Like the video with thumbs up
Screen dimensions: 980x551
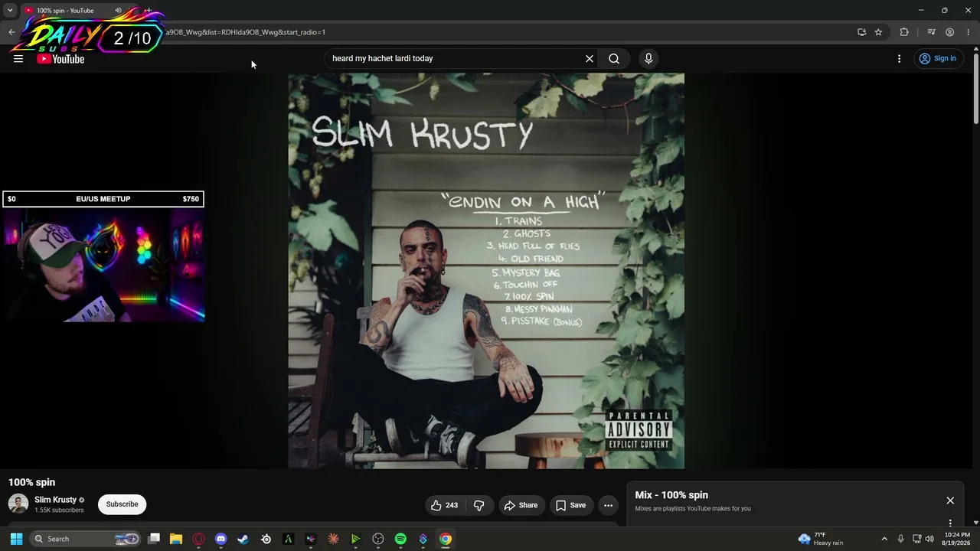(x=444, y=505)
